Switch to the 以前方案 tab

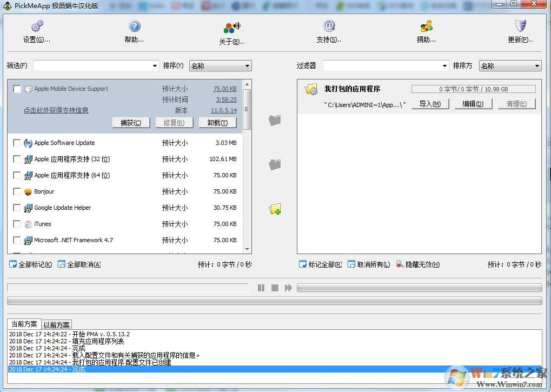(x=57, y=325)
